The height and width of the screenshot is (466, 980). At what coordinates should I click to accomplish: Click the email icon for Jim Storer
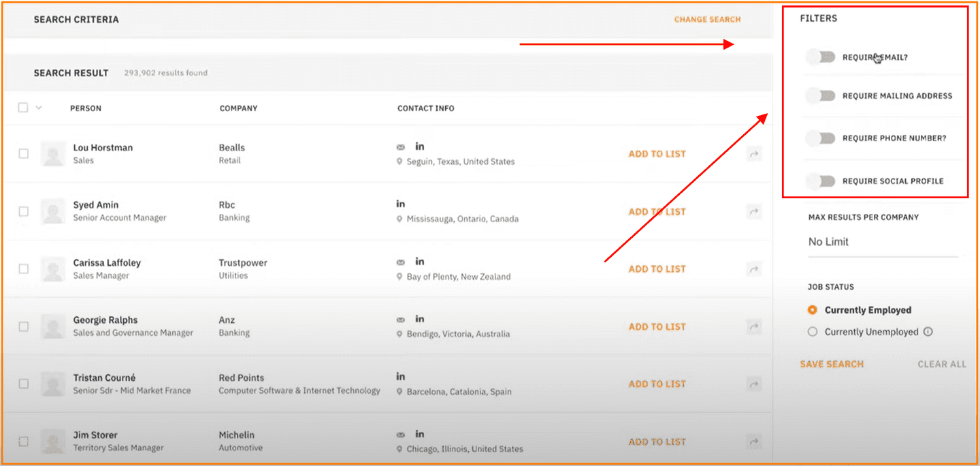401,433
